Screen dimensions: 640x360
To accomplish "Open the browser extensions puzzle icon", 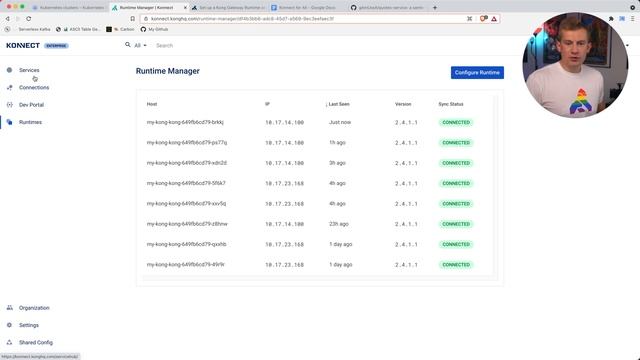I will [611, 19].
